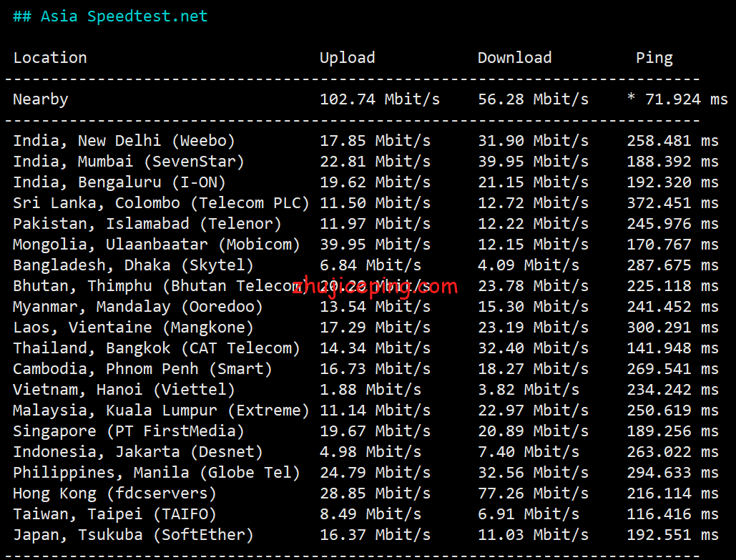Select 'Cambodia, Phnom Penh (Smart)' text
Image resolution: width=736 pixels, height=560 pixels.
[142, 368]
